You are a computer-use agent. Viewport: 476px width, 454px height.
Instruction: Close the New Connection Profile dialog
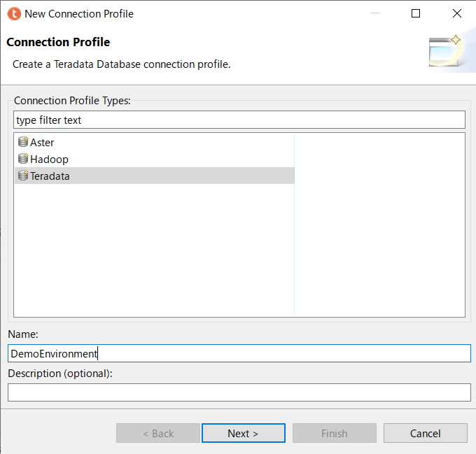457,13
